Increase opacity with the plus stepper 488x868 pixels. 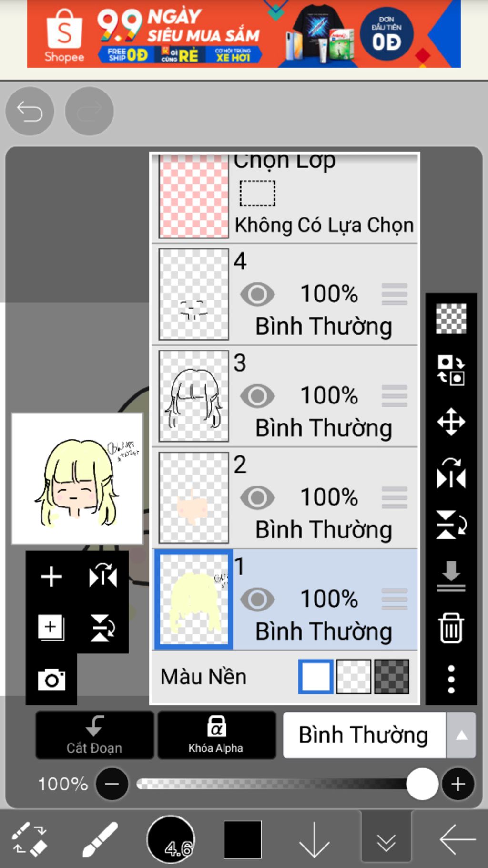pos(458,784)
